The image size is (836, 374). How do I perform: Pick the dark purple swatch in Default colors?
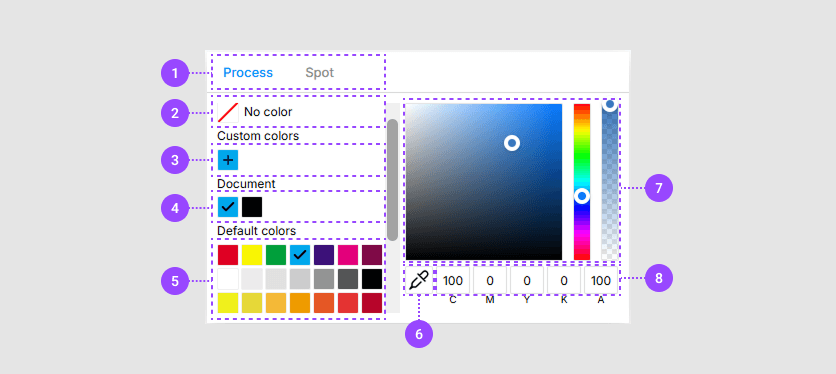click(324, 255)
